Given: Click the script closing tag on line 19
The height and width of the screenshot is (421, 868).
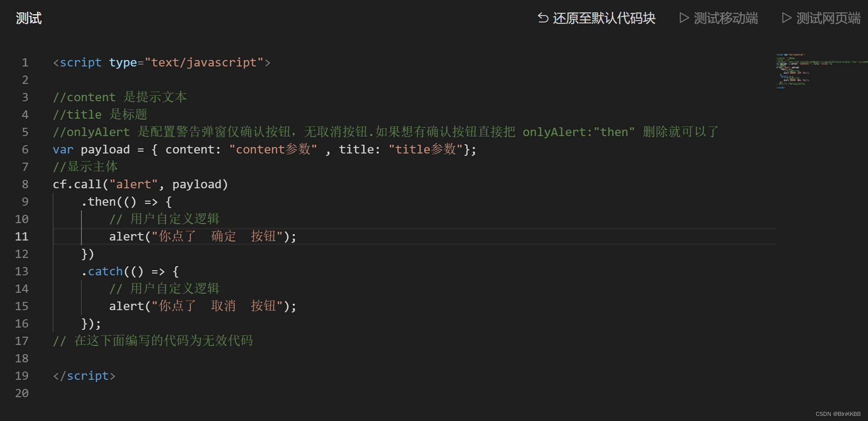Looking at the screenshot, I should click(85, 375).
